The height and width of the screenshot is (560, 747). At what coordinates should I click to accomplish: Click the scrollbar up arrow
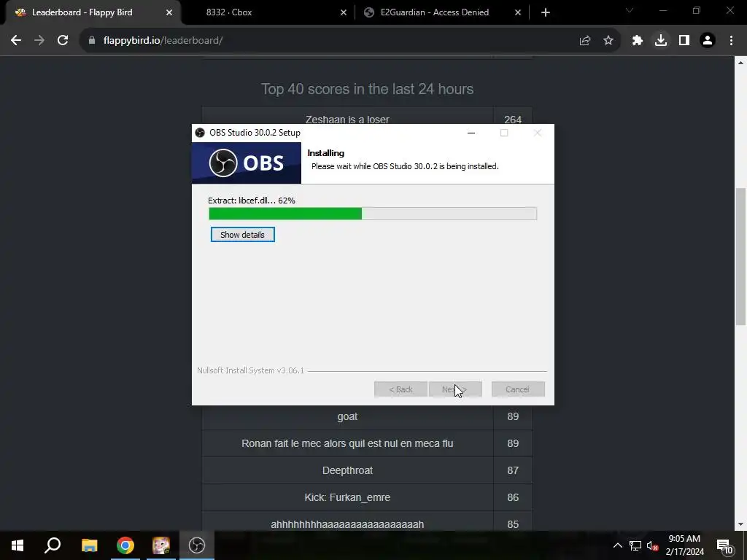(741, 63)
